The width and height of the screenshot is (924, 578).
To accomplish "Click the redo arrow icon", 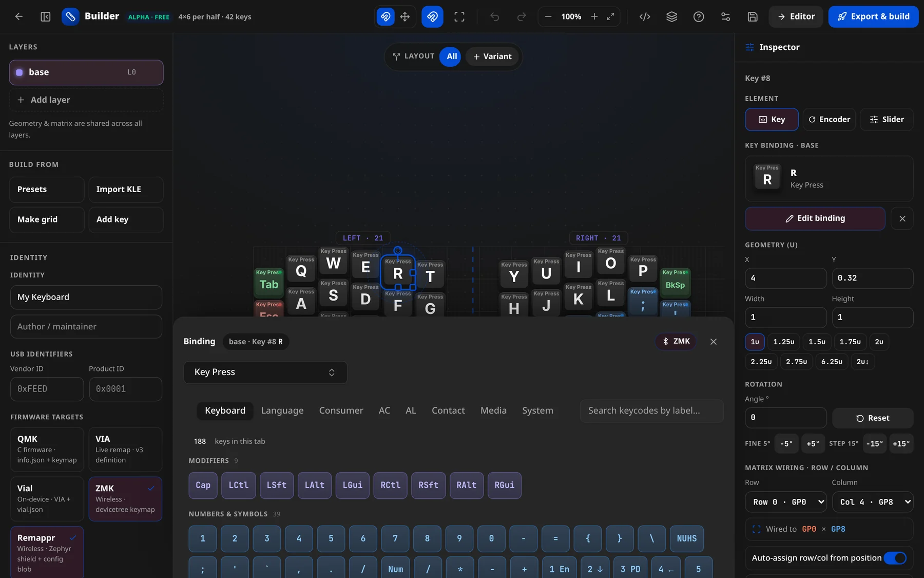I will 522,16.
